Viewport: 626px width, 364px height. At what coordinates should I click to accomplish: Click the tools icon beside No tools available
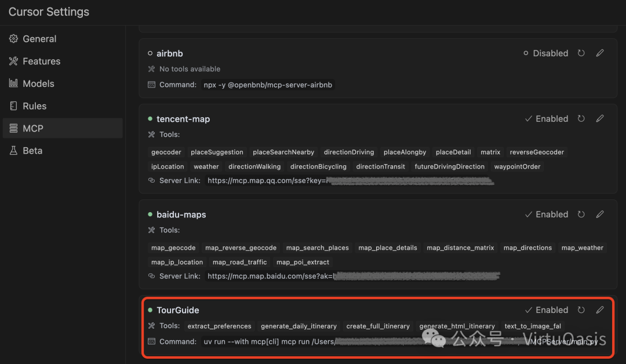[151, 69]
